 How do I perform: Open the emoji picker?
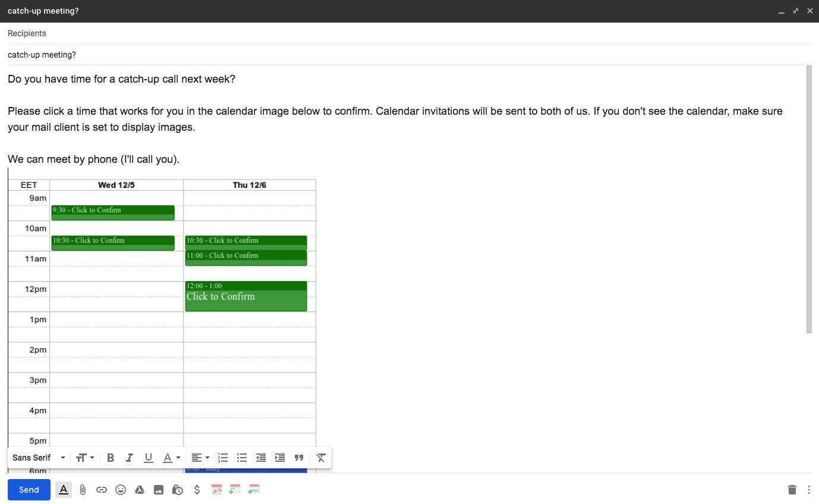(121, 490)
